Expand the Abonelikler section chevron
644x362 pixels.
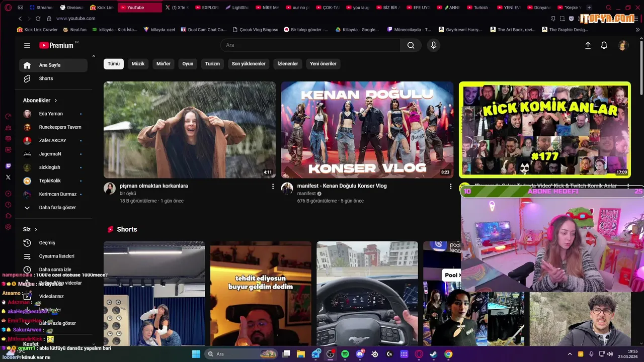point(56,101)
